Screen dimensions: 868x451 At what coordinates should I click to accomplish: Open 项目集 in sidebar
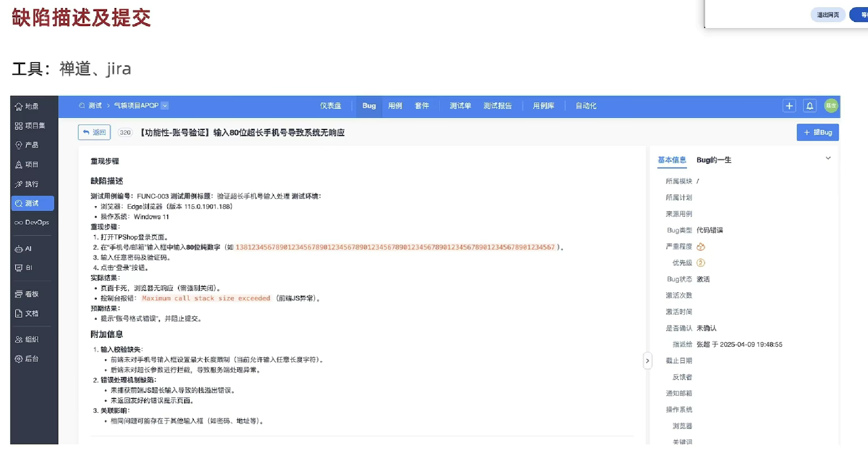(30, 126)
